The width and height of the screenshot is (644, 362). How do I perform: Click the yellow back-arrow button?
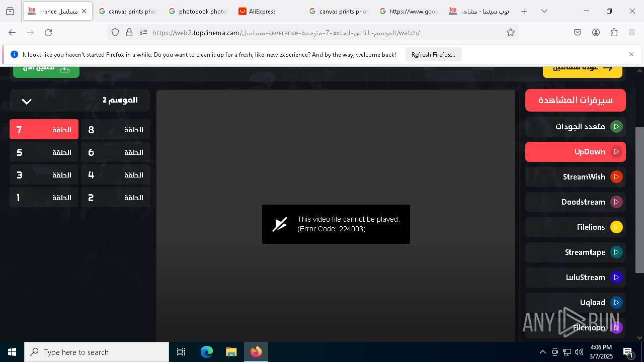(583, 71)
